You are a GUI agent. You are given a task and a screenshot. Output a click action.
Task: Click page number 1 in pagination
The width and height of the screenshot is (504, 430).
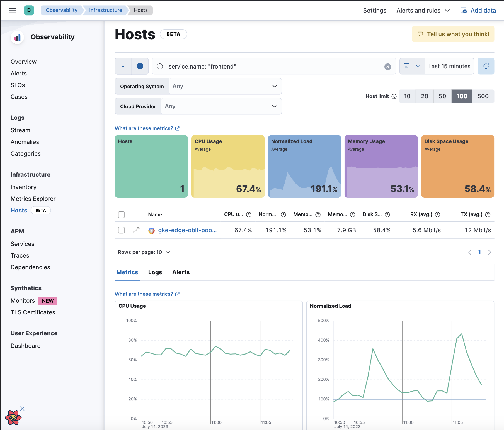tap(479, 252)
